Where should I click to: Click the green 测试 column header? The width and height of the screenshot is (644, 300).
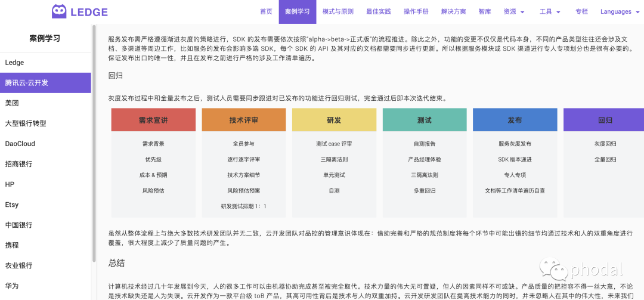pyautogui.click(x=425, y=120)
